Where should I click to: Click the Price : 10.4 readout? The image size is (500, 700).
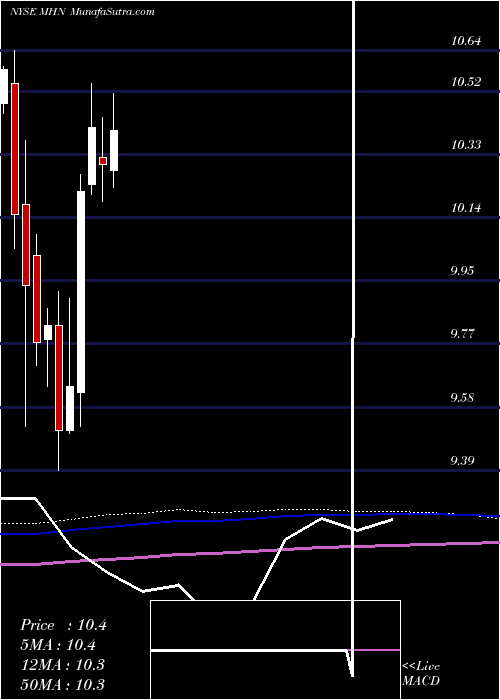[63, 625]
